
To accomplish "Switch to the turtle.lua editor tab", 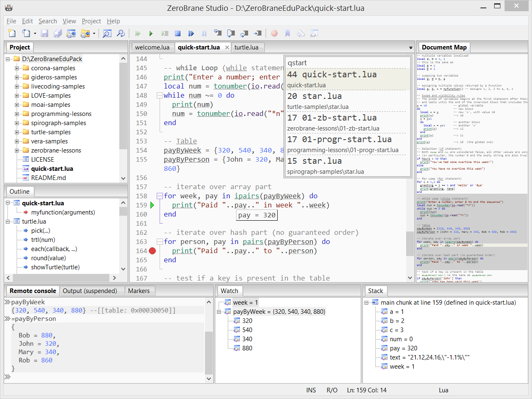I will coord(246,47).
